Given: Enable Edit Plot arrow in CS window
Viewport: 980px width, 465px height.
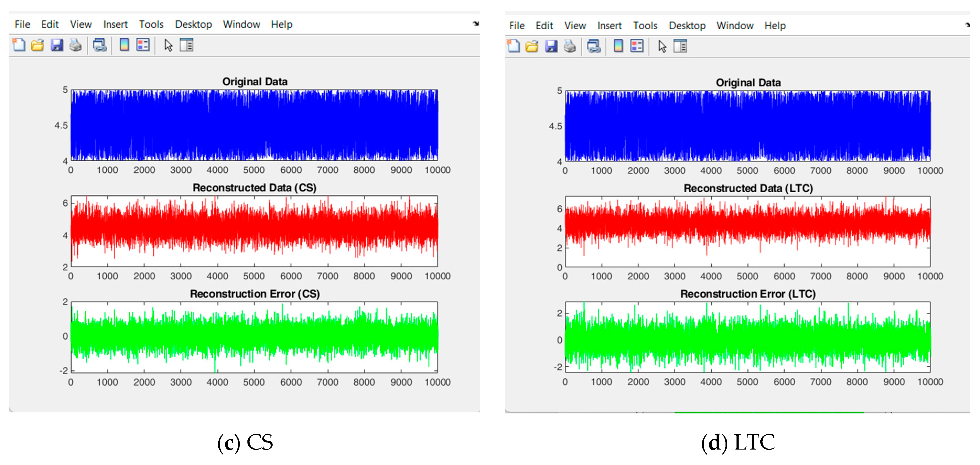Looking at the screenshot, I should (168, 45).
